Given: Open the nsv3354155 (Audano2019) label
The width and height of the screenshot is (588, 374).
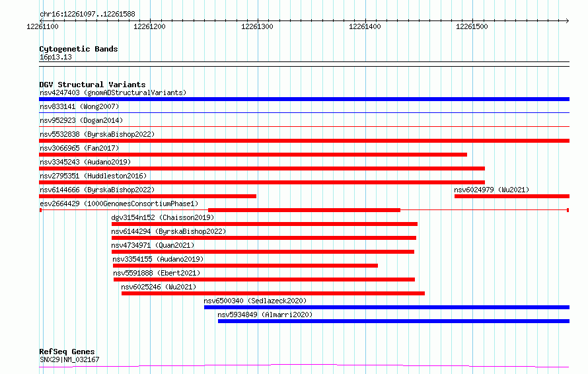Looking at the screenshot, I should pos(158,259).
